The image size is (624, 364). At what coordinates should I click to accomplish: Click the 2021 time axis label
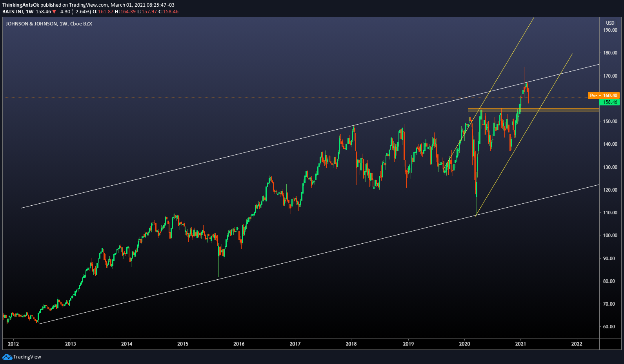coord(520,344)
